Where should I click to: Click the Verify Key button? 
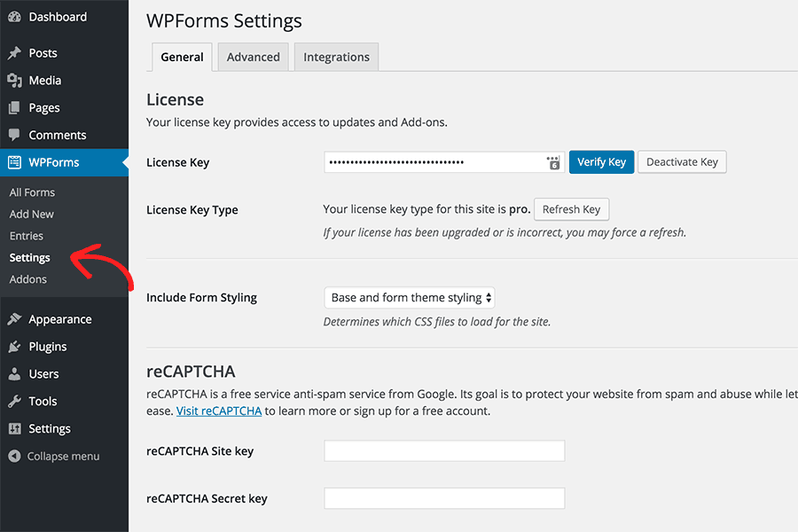(x=601, y=161)
